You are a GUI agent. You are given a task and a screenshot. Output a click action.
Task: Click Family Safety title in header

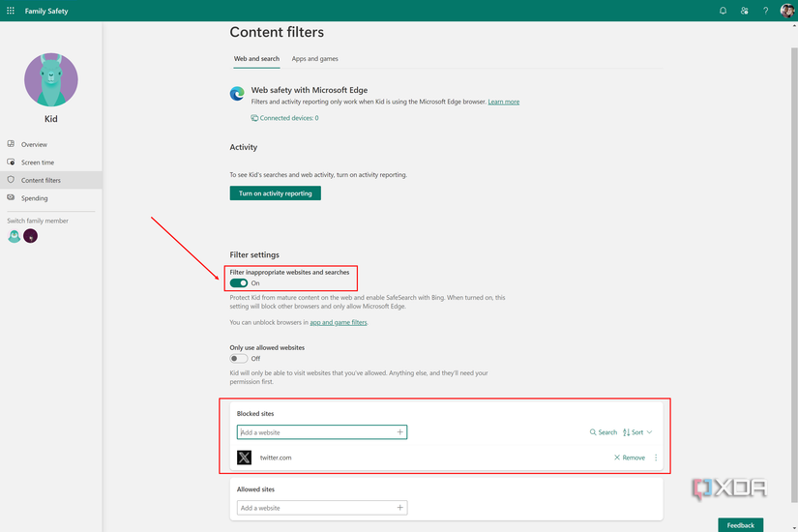(x=46, y=11)
